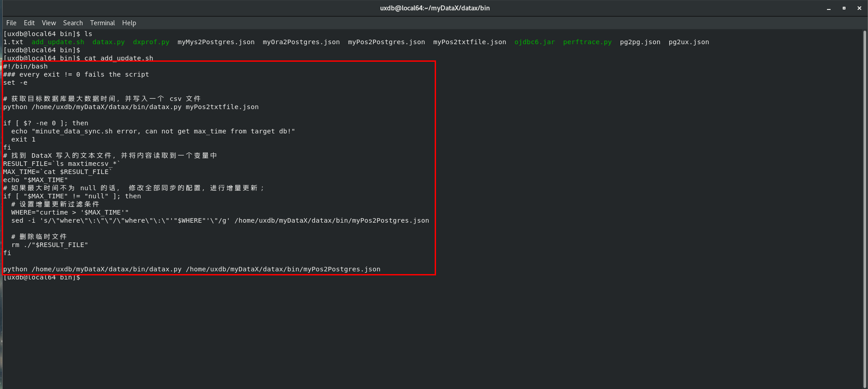Minimize the terminal window
The height and width of the screenshot is (389, 868).
tap(829, 9)
